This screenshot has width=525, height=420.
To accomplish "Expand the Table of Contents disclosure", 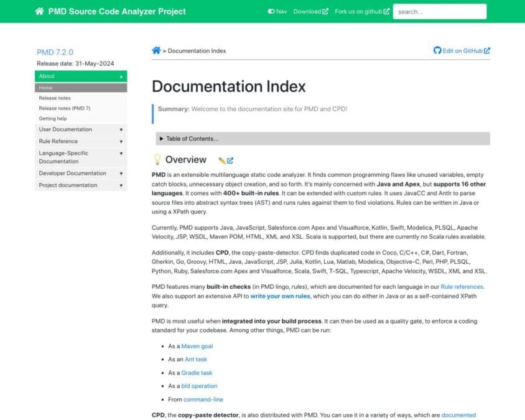I will [x=323, y=139].
